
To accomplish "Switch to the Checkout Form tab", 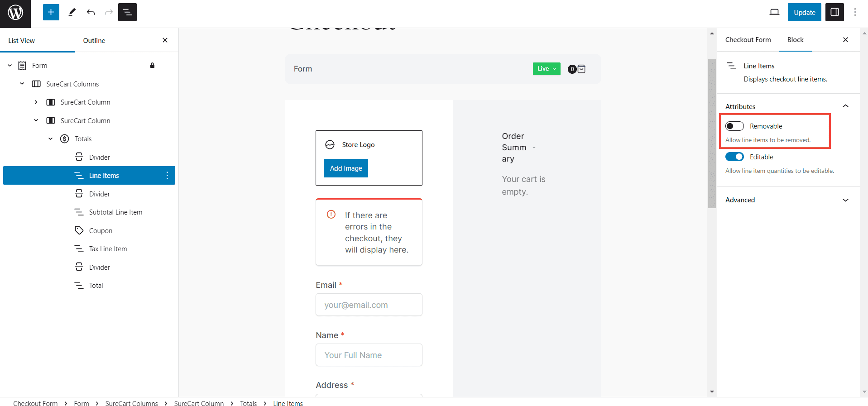I will click(x=748, y=40).
